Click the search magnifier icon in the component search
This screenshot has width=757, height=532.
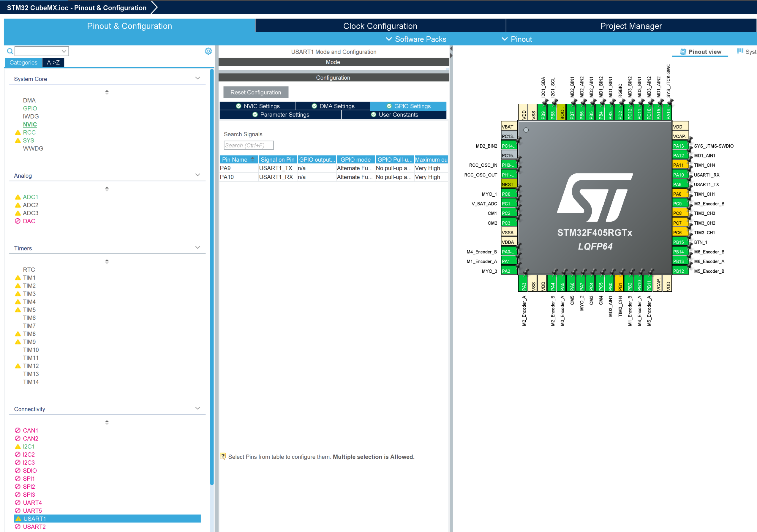10,51
